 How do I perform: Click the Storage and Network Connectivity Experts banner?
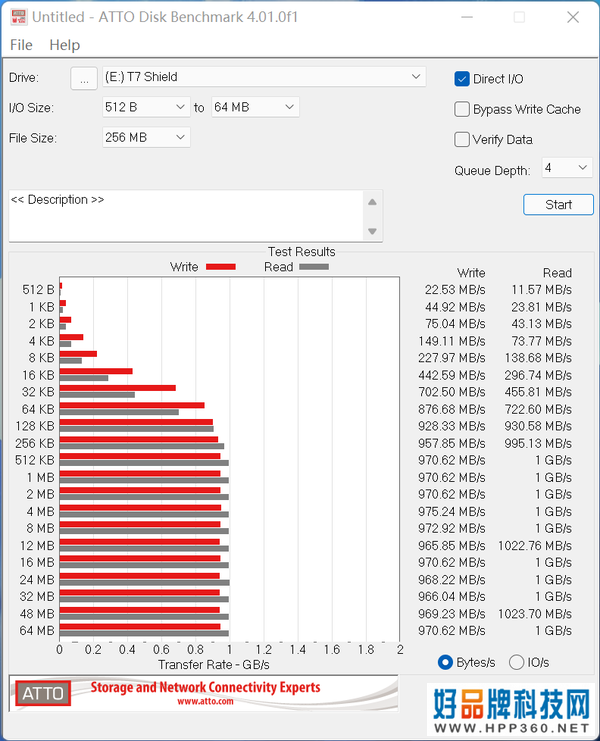206,687
